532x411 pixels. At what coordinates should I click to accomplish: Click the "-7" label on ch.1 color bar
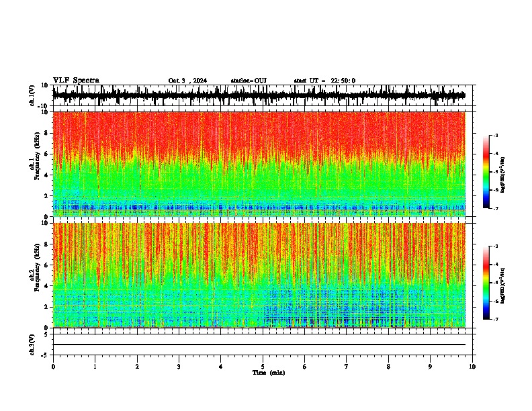click(x=495, y=208)
